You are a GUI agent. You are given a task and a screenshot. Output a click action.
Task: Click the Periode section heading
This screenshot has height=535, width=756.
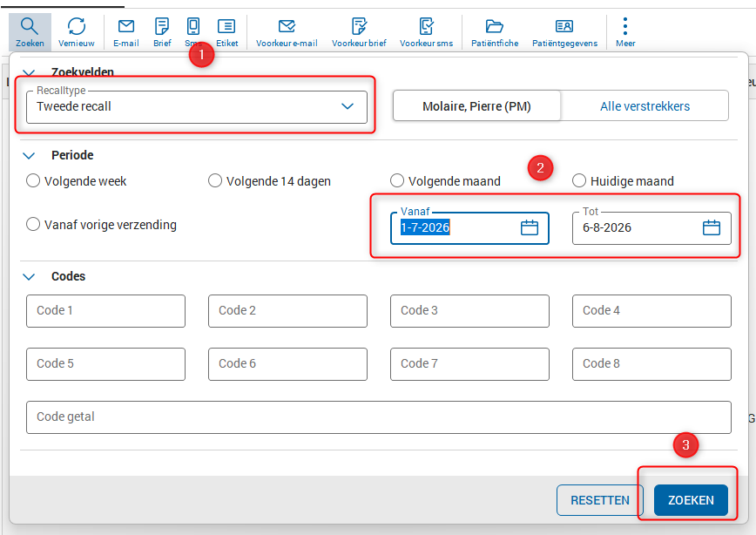coord(72,155)
